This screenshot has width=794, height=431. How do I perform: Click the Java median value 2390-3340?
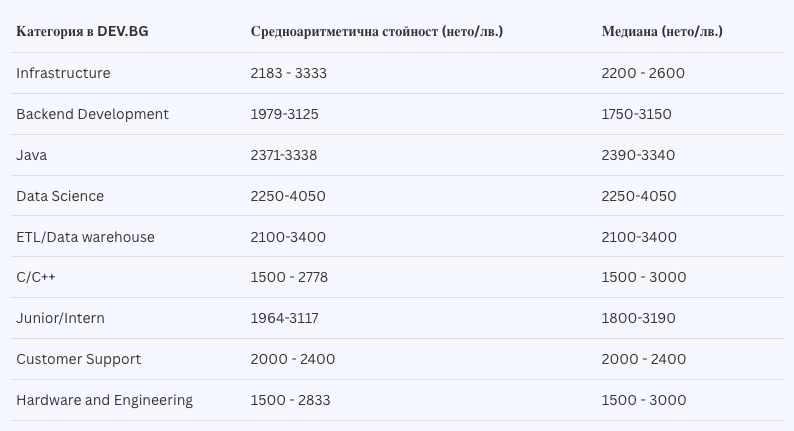(x=638, y=155)
